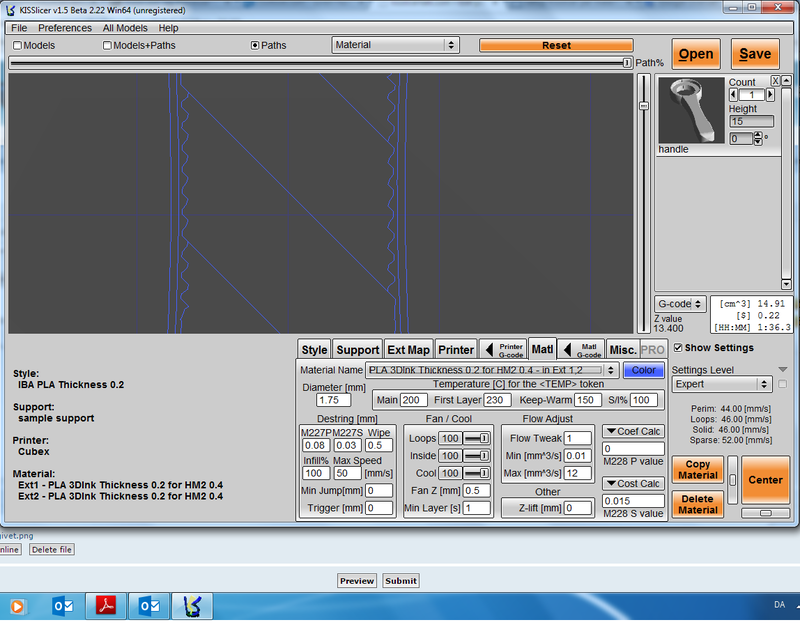Click the Diameter input field
This screenshot has height=627, width=800.
(334, 400)
